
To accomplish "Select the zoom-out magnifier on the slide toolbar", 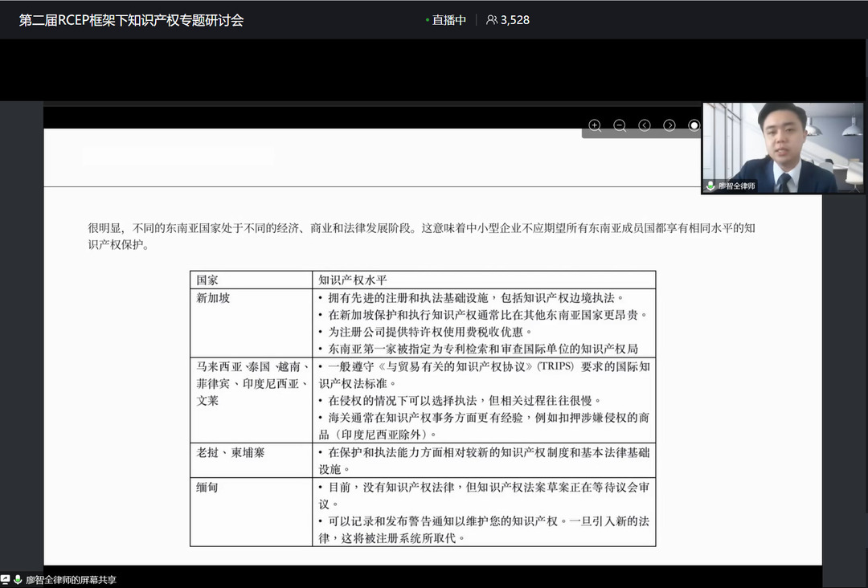I will point(620,125).
